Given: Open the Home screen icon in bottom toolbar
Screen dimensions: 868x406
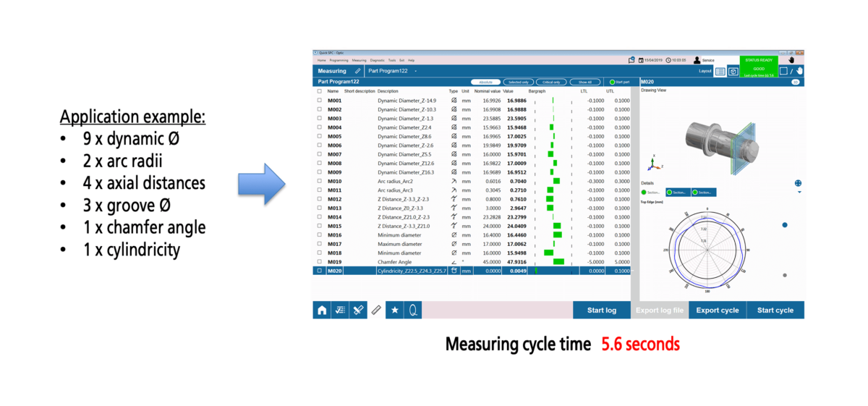Looking at the screenshot, I should point(321,310).
